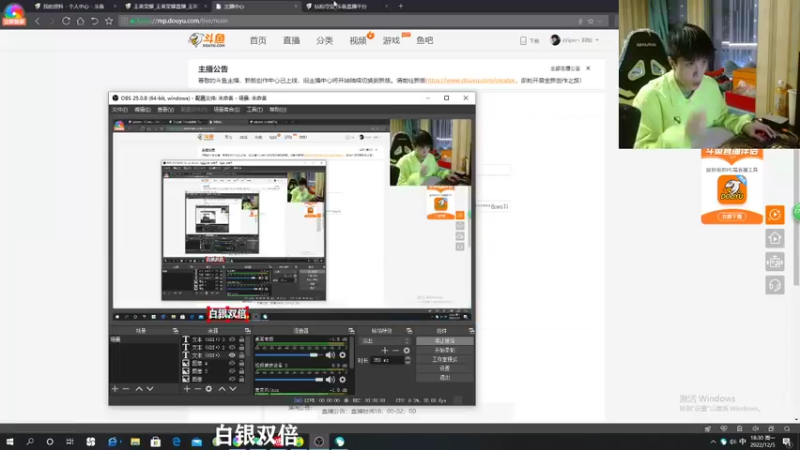Mute second mixer channel speaker icon
Screen dimensions: 800x450
[x=331, y=380]
